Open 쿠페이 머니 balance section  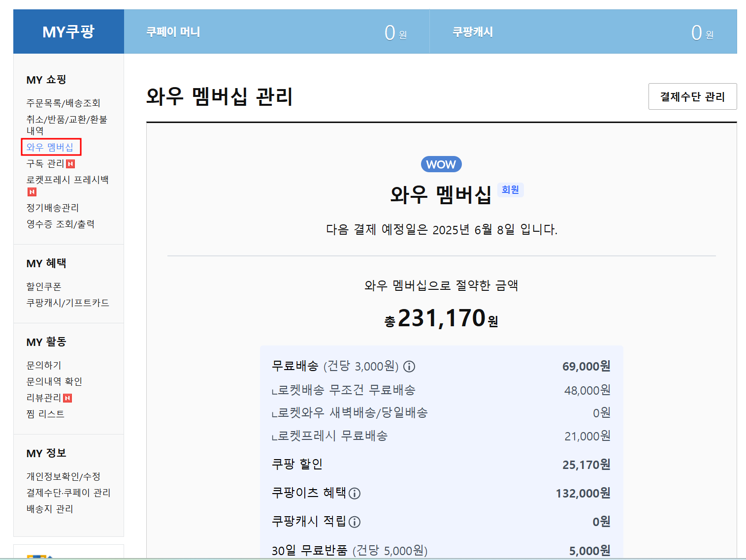(x=277, y=31)
